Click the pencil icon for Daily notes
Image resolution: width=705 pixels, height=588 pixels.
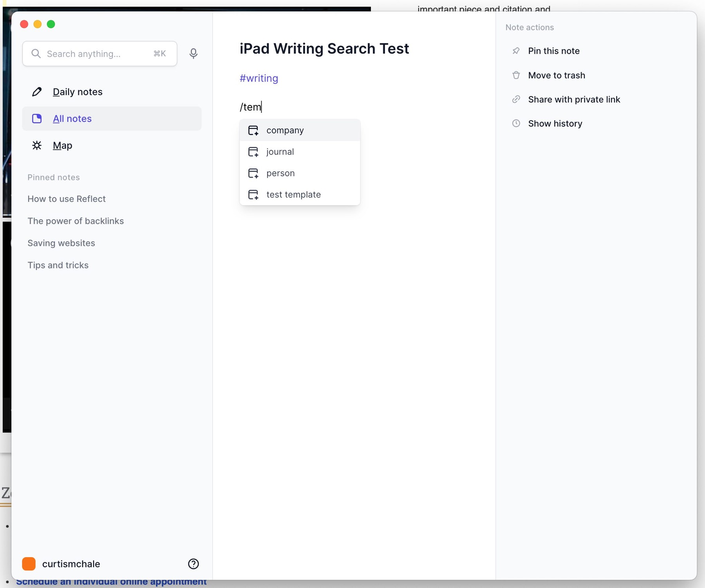37,92
